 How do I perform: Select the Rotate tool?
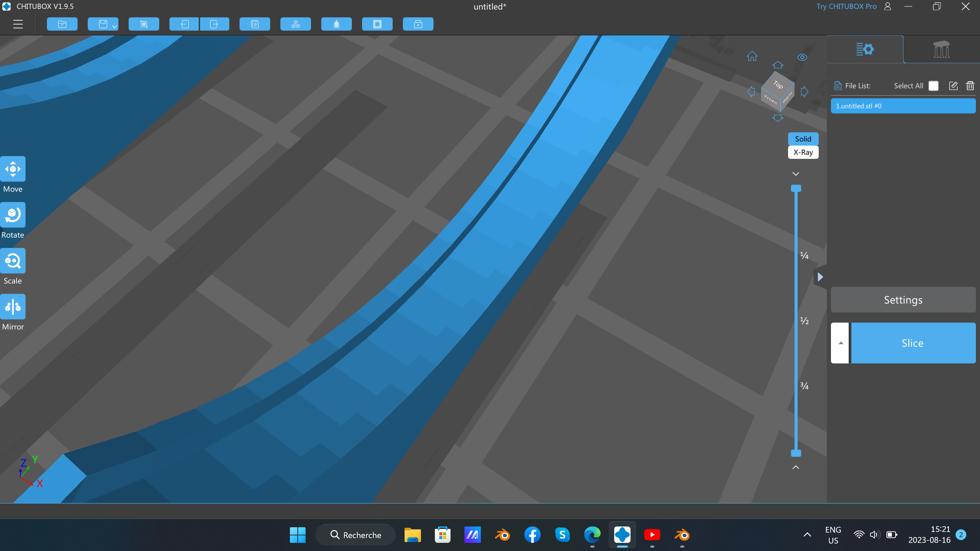(13, 215)
